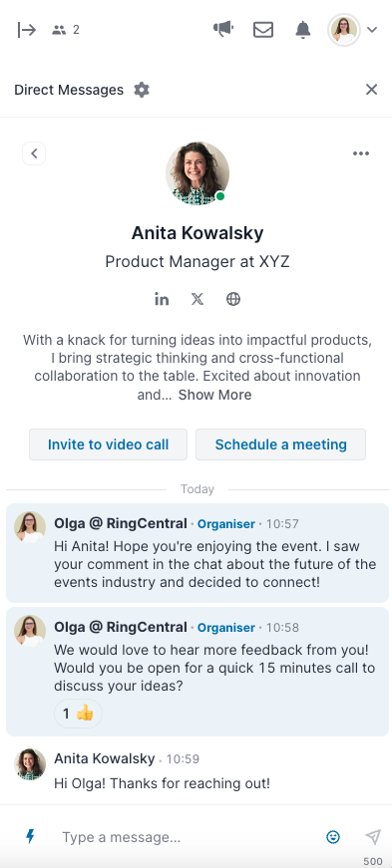
Task: Click Invite to video call
Action: point(108,444)
